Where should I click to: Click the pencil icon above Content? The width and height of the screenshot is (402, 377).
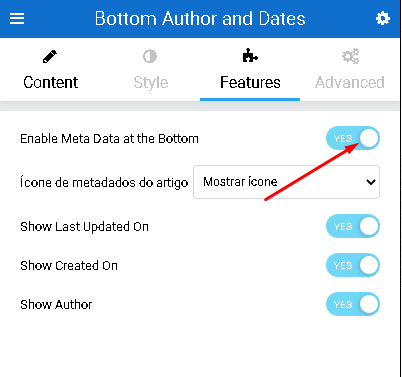tap(50, 56)
